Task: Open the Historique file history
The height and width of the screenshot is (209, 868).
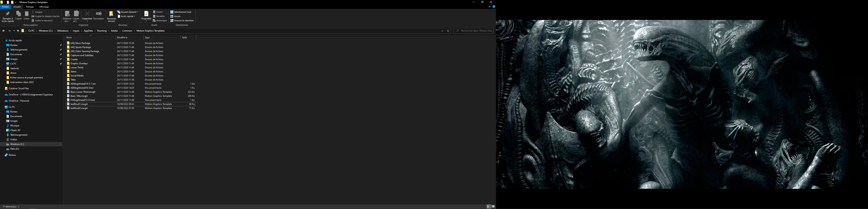Action: [160, 21]
